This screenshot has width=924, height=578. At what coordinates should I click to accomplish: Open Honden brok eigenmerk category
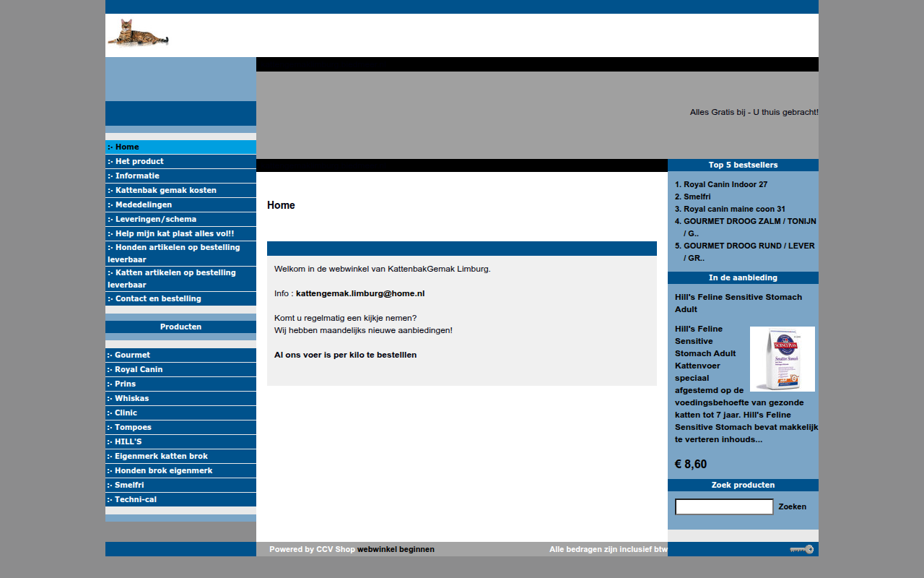(x=180, y=471)
